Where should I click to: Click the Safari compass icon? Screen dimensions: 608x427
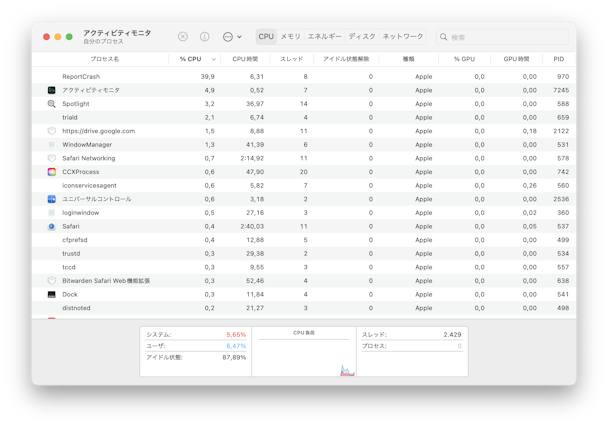click(51, 226)
